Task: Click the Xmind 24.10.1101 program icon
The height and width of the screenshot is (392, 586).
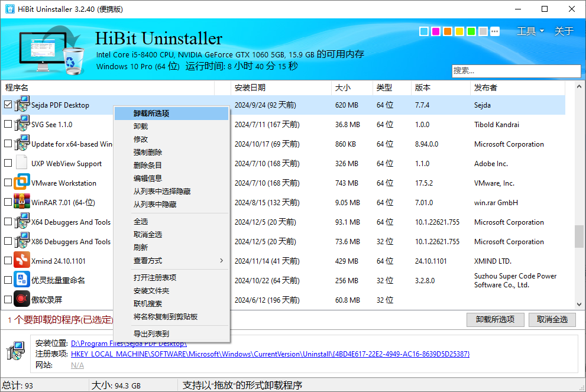Action: coord(22,261)
